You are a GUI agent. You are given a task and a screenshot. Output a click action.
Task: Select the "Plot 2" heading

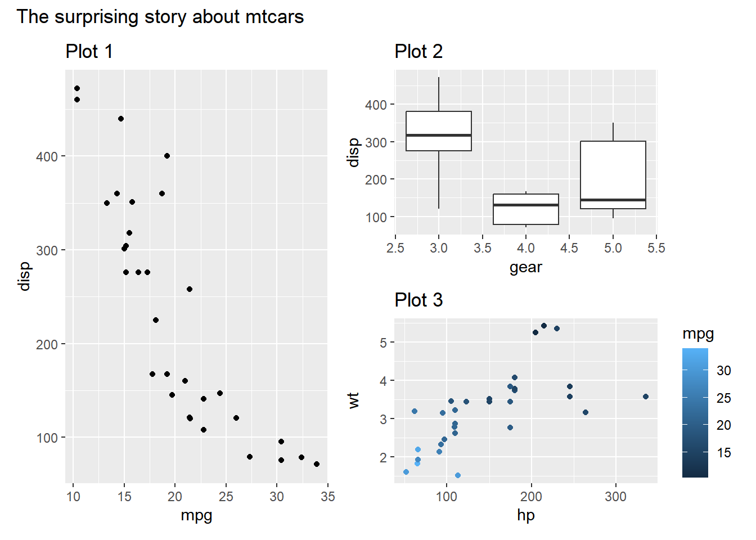(418, 52)
